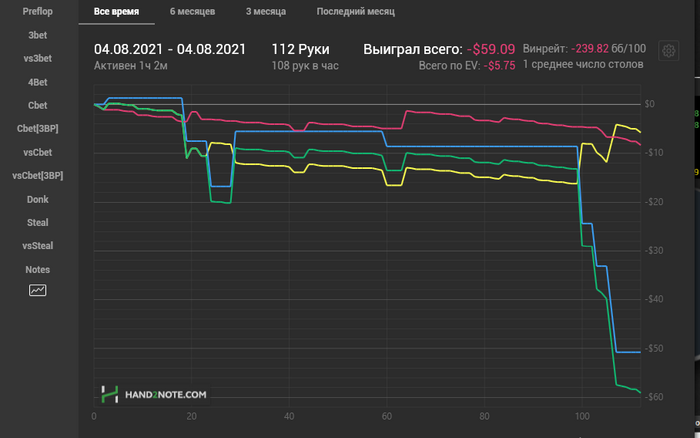The width and height of the screenshot is (700, 438).
Task: Open graph settings gear icon
Action: pyautogui.click(x=668, y=51)
